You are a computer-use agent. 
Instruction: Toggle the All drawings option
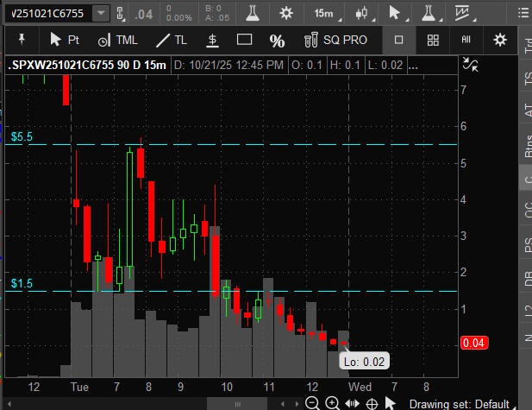coord(466,40)
